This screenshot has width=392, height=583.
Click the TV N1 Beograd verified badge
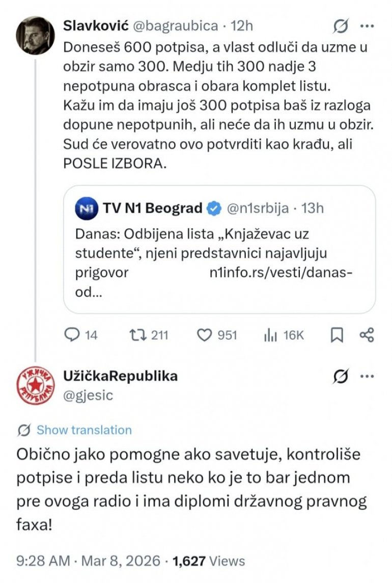214,208
